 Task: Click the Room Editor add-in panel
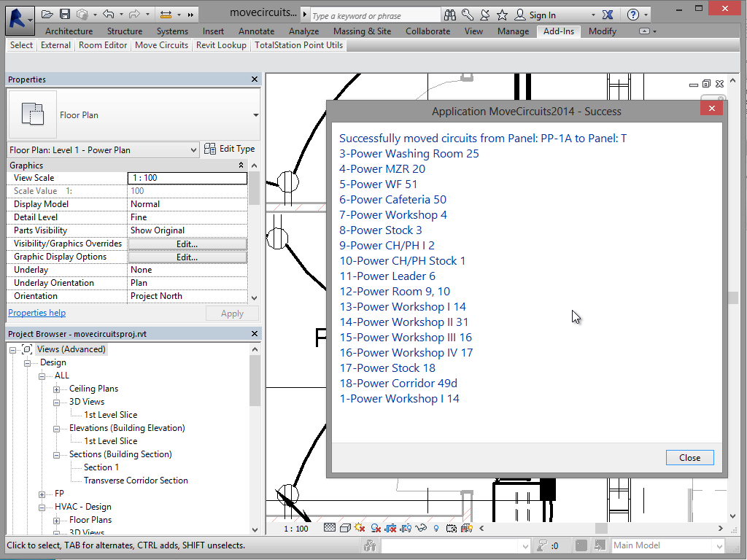[103, 45]
